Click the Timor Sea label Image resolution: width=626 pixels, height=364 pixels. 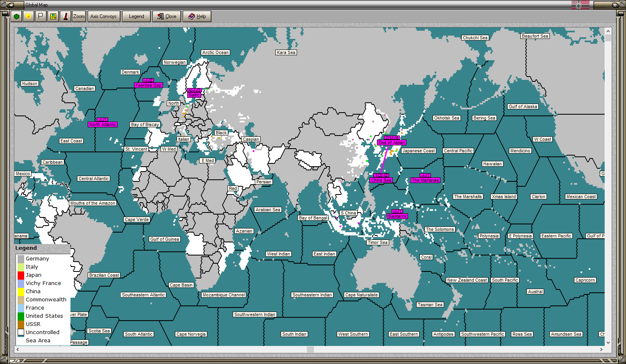(x=378, y=242)
